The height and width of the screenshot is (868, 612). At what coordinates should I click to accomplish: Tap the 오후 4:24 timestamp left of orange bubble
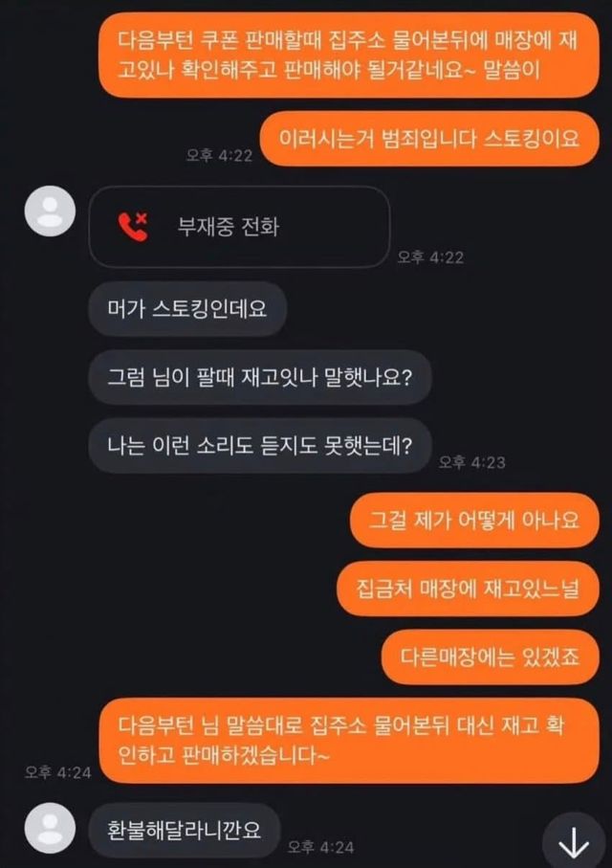point(58,772)
